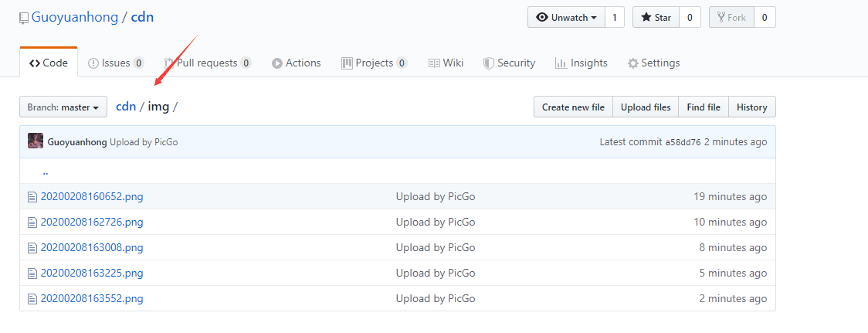868x333 pixels.
Task: Go up to the parent directory (..)
Action: [46, 172]
